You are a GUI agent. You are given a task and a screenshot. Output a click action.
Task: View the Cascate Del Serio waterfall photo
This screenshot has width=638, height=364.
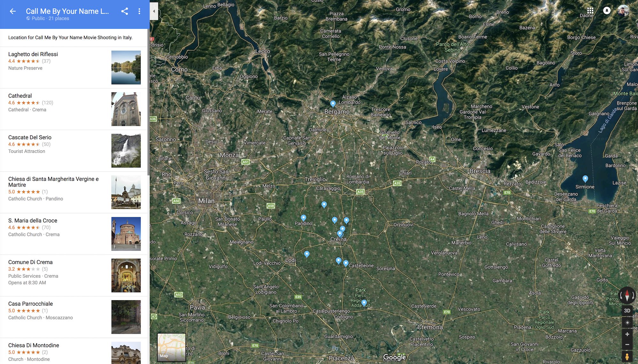[126, 151]
